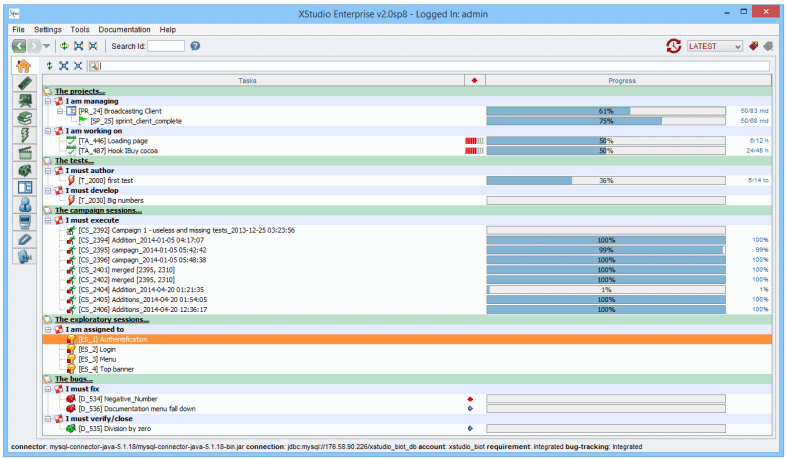
Task: Collapse the 'I am managing' tree node
Action: [x=48, y=101]
